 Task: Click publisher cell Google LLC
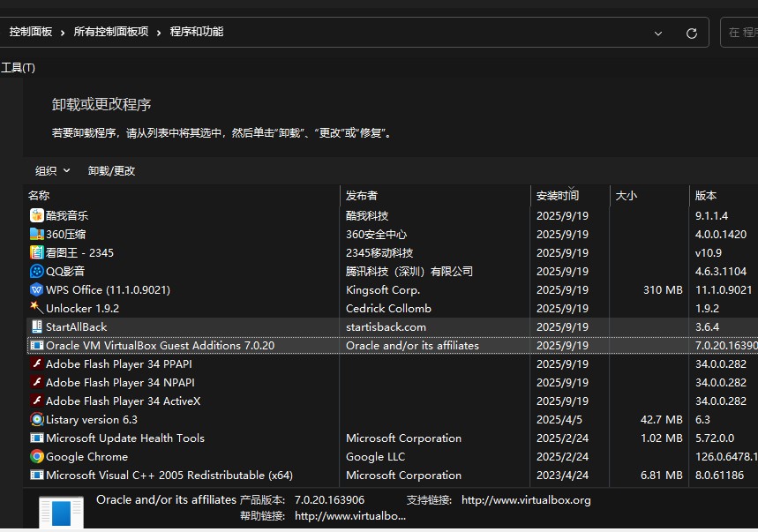click(376, 457)
